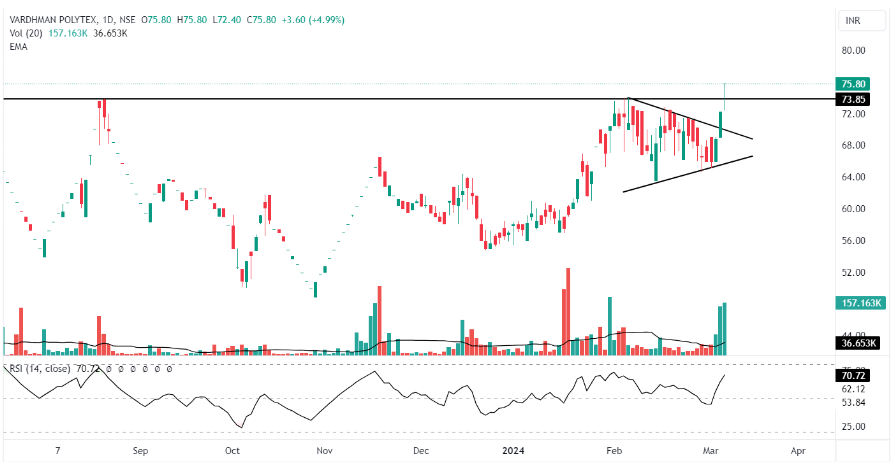This screenshot has height=468, width=895.
Task: Click the tallest red volume bar
Action: pos(567,310)
